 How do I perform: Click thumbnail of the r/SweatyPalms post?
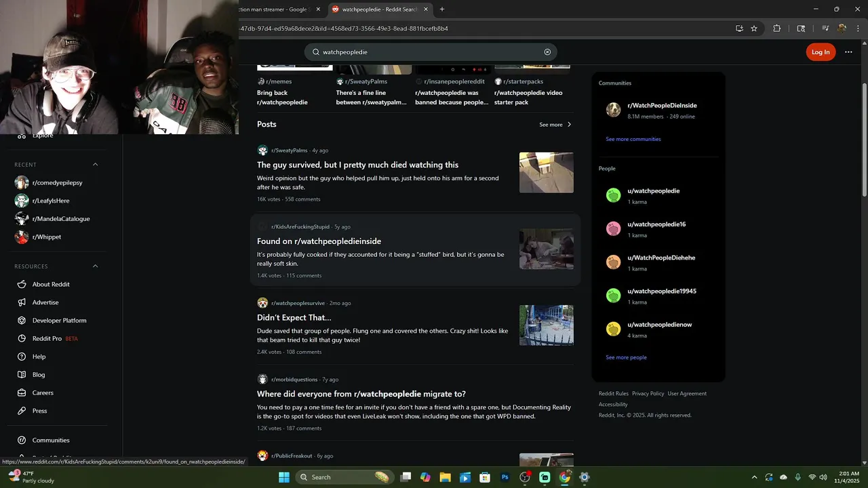tap(547, 173)
